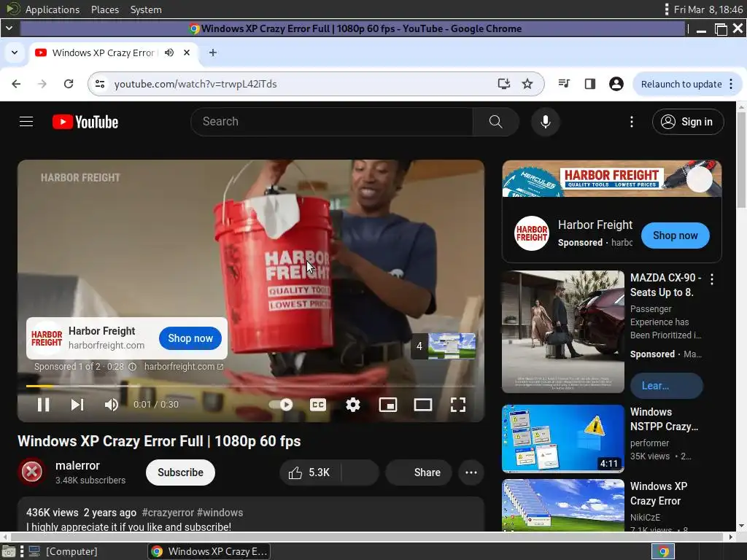Reload the current page

tap(69, 84)
